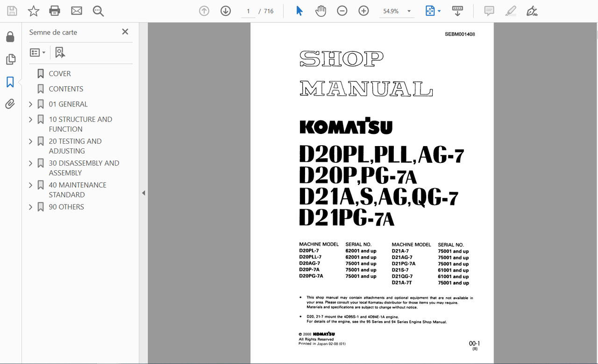The height and width of the screenshot is (364, 598).
Task: Open bookmark options list dropdown
Action: [38, 53]
